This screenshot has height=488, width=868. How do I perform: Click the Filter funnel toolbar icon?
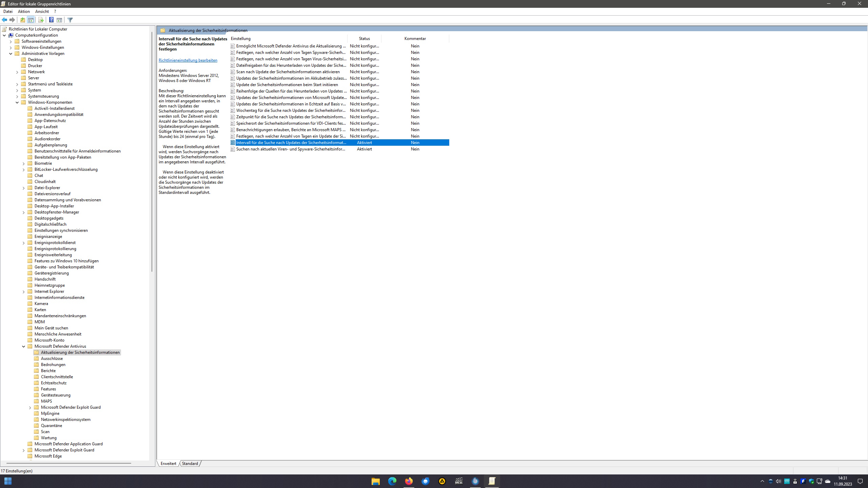pos(70,20)
